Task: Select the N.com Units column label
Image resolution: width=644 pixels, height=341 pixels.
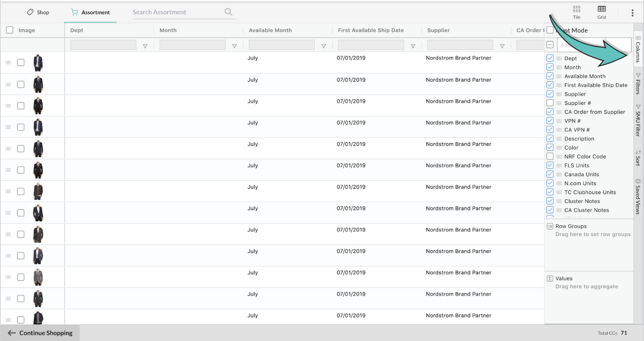Action: [x=580, y=183]
